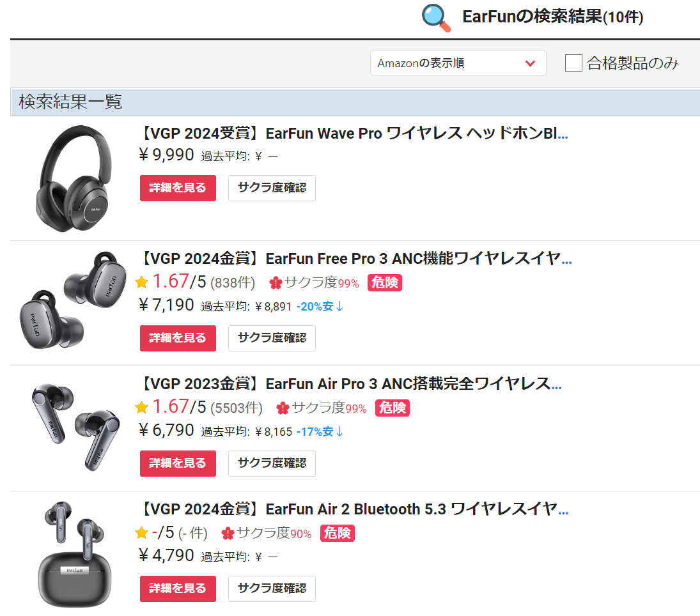
Task: Open EarFun Free Pro 3 title link
Action: (355, 258)
